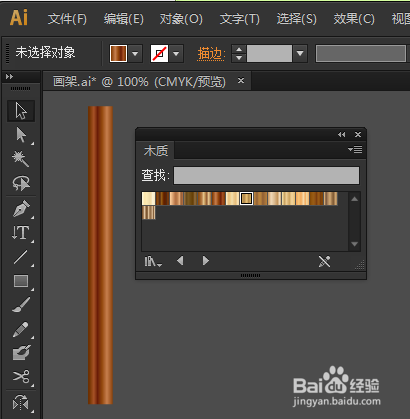Screen dimensions: 410x419
Task: Select the Scissors tool
Action: click(x=21, y=377)
